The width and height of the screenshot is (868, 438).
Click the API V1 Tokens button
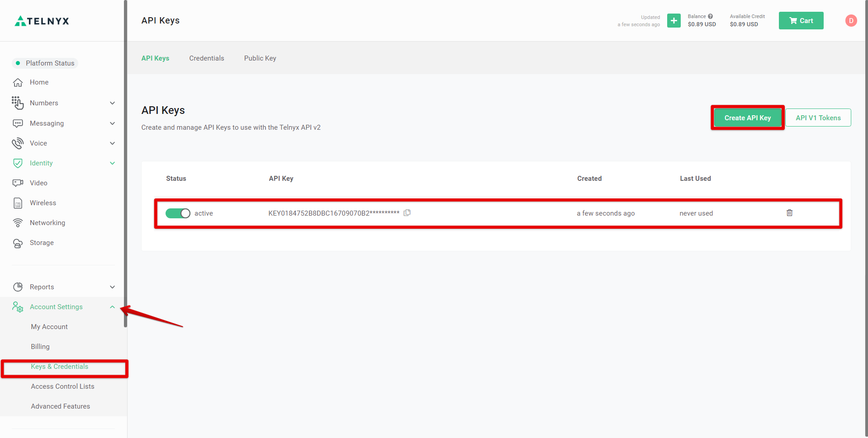tap(818, 118)
